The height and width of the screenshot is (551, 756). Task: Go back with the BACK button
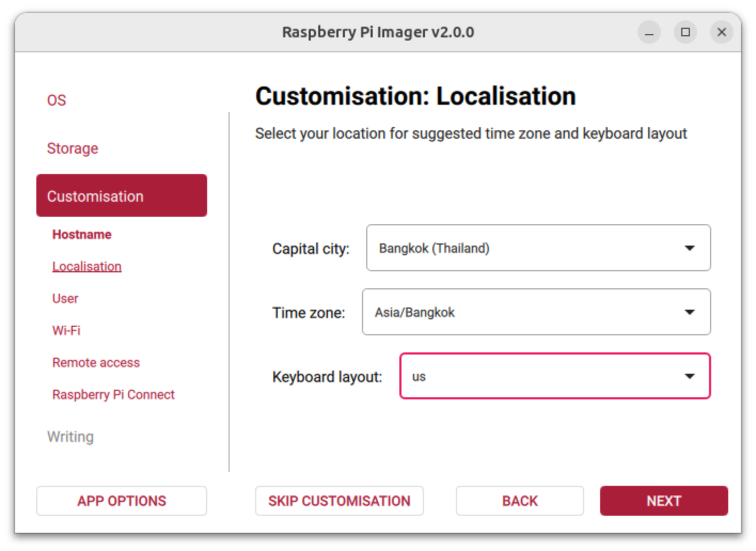click(519, 501)
